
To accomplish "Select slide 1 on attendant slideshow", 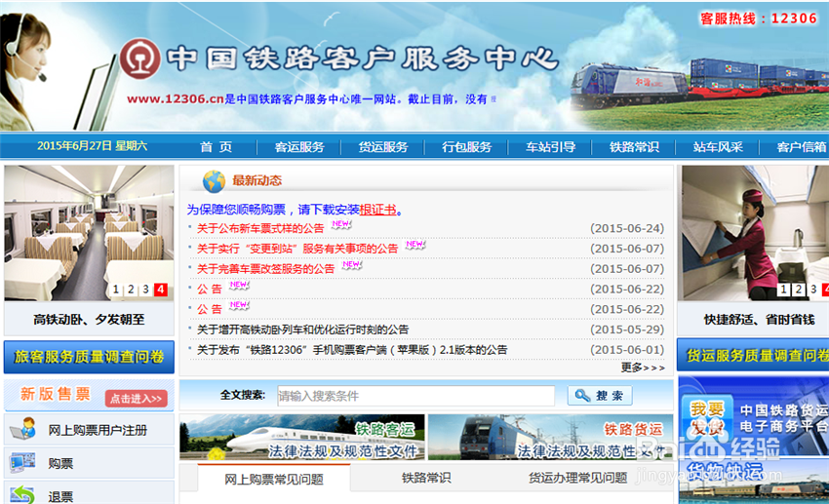I will tap(783, 289).
